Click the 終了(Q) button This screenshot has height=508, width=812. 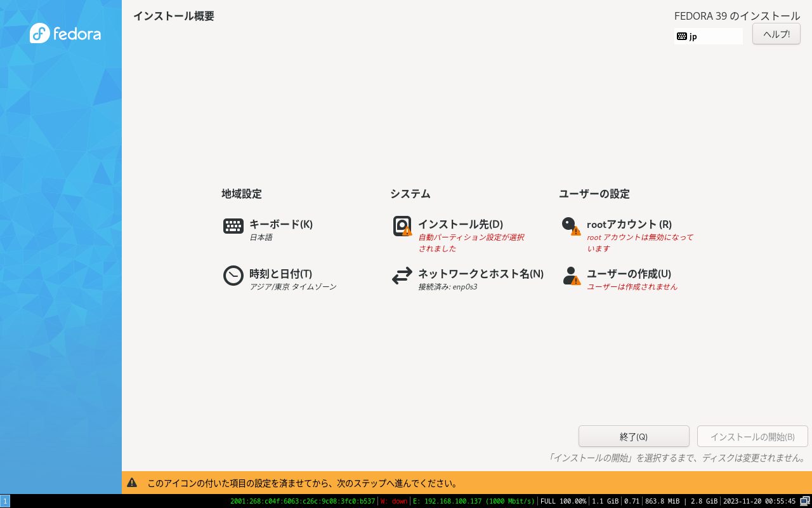[634, 436]
